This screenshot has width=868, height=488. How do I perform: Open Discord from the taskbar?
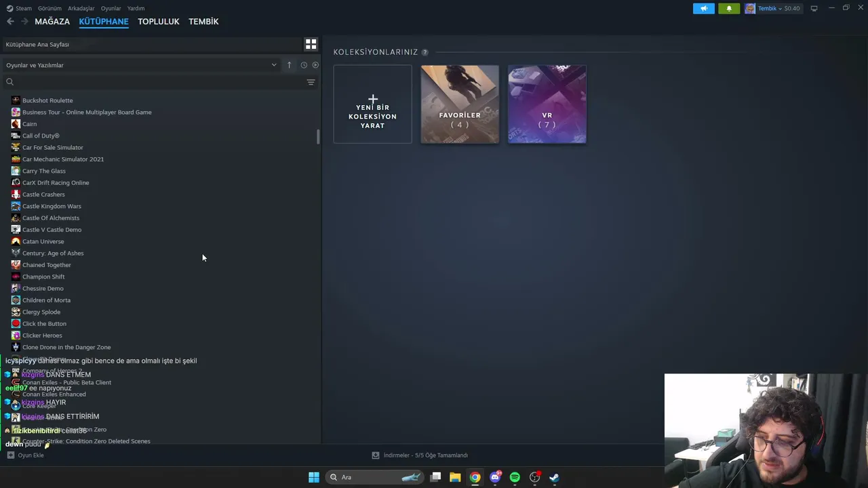point(495,477)
